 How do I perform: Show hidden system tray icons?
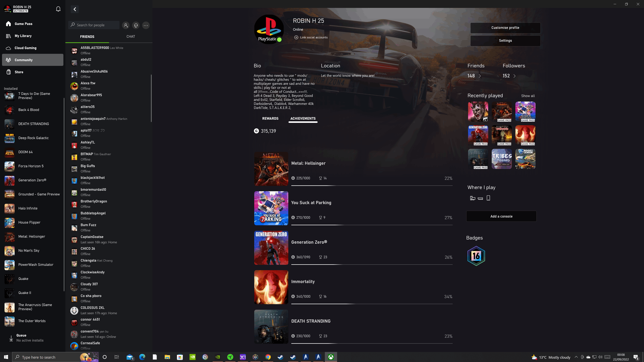[576, 357]
